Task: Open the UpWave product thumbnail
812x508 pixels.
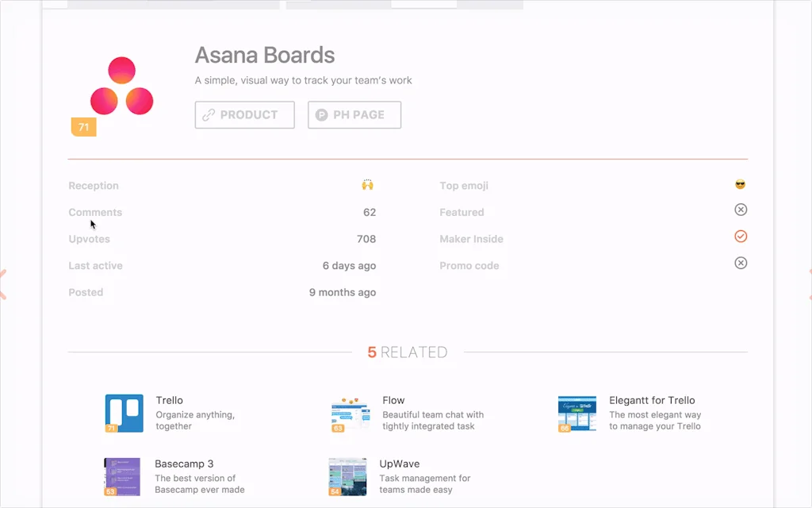Action: pos(348,476)
